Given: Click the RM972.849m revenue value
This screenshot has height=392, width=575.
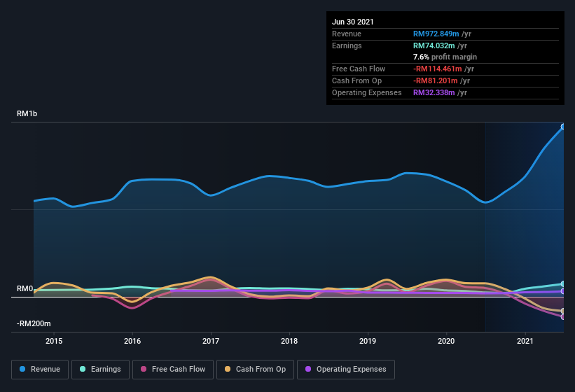Looking at the screenshot, I should coord(436,34).
